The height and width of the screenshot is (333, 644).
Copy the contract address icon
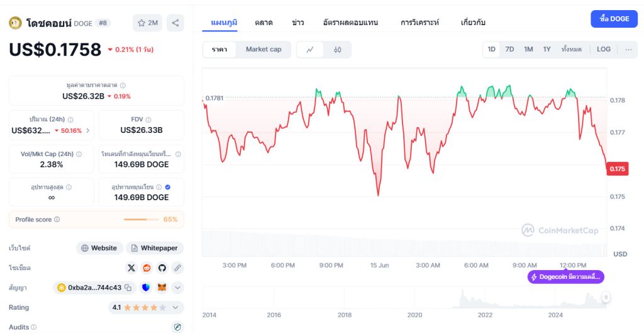(128, 288)
